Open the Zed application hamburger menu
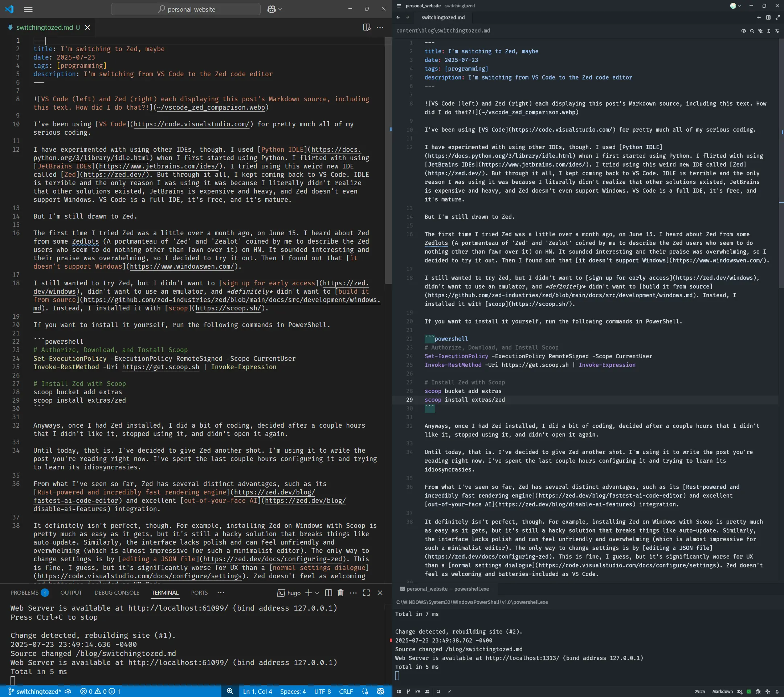The image size is (784, 697). [399, 6]
